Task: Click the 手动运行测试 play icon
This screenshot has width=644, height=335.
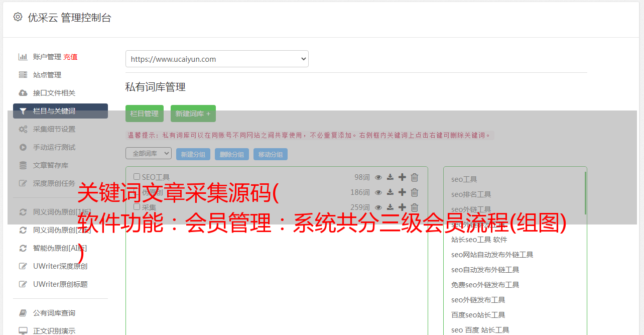Action: [23, 147]
